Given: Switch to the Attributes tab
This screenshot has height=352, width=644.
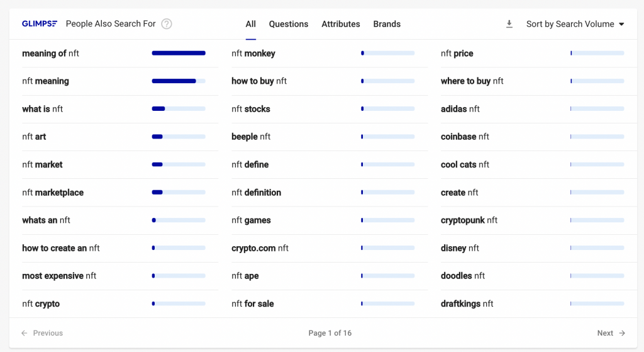Looking at the screenshot, I should click(x=340, y=25).
